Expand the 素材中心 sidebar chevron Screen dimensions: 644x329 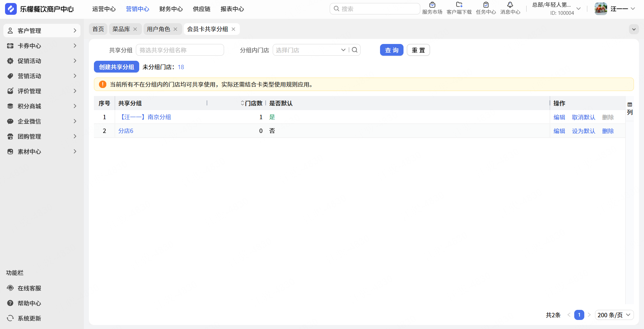click(75, 151)
